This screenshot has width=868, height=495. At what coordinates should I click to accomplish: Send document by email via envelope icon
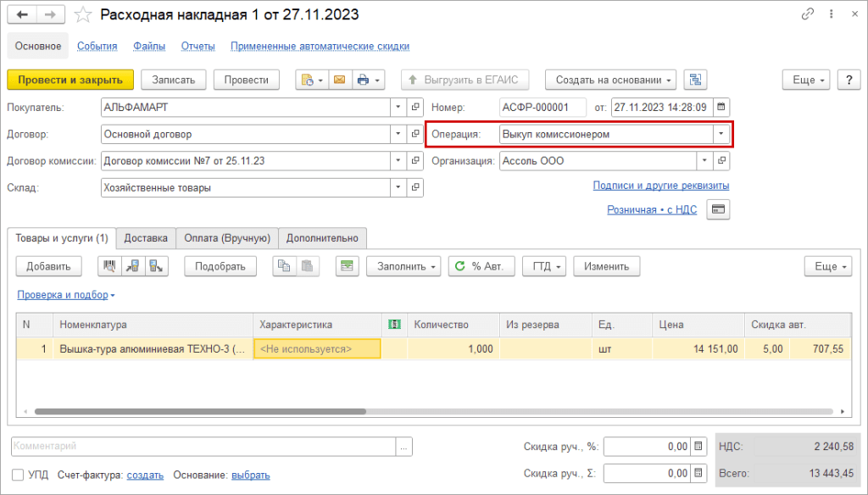tap(340, 80)
